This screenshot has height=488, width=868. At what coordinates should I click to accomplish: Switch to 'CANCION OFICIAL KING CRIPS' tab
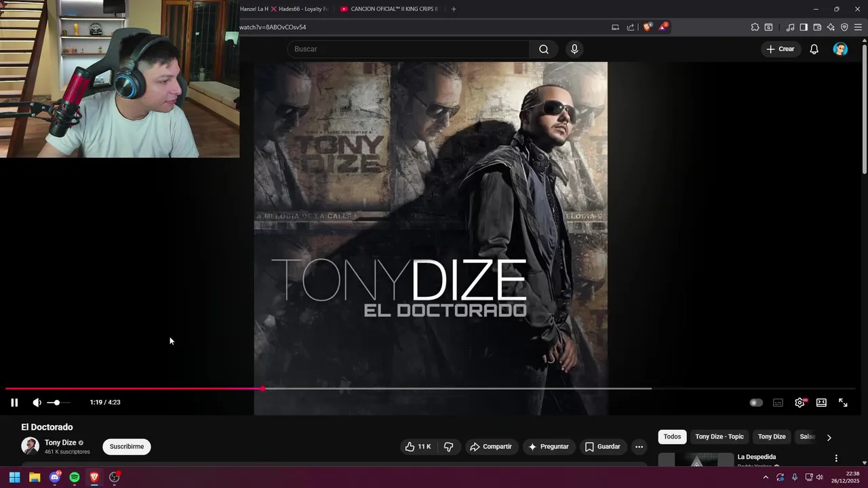coord(391,9)
